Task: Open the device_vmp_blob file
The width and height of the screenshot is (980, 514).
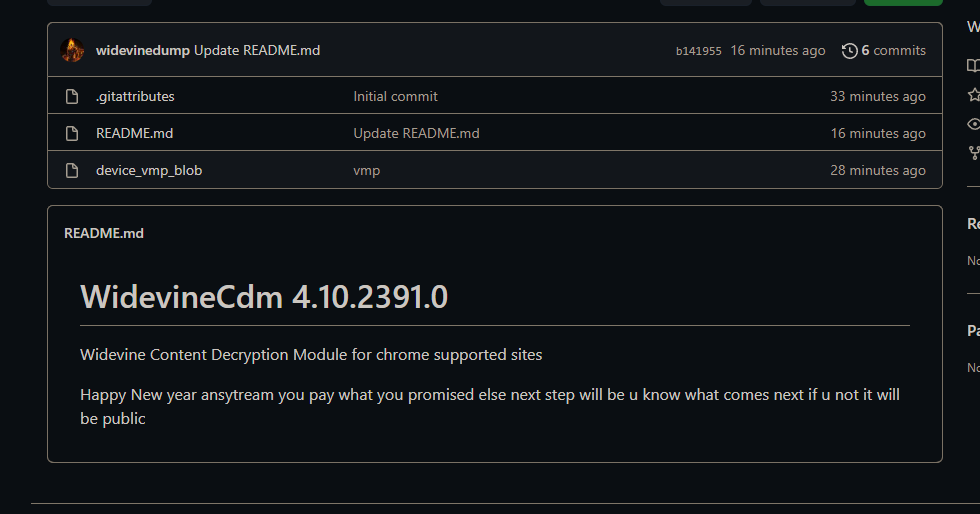Action: (149, 171)
